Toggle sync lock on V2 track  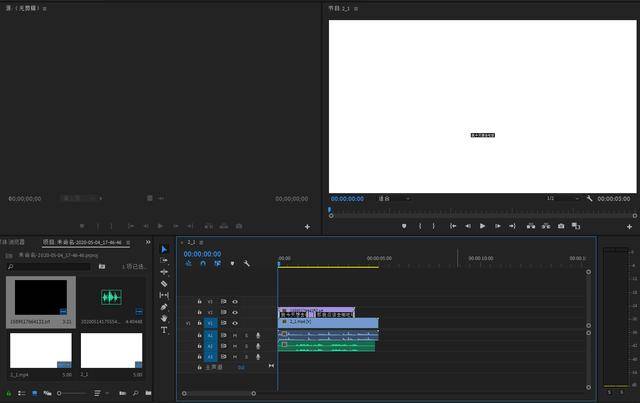tap(224, 312)
